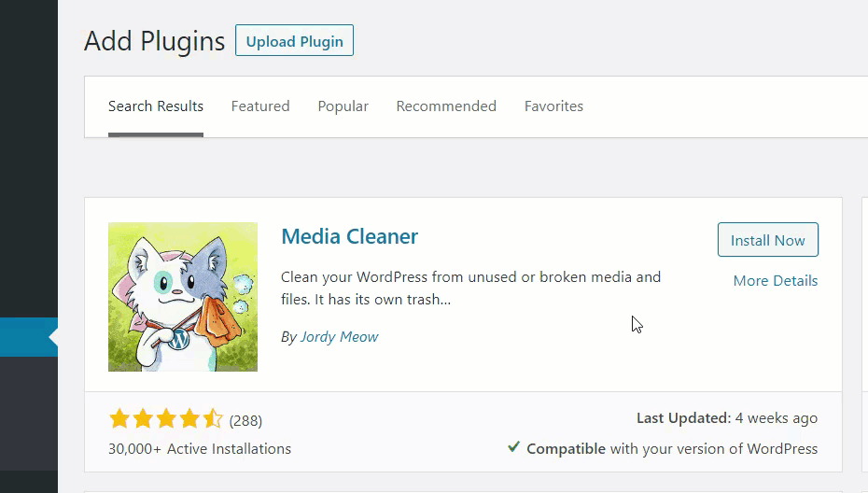Click the 30,000+ Active Installations text
The height and width of the screenshot is (493, 868).
(200, 449)
